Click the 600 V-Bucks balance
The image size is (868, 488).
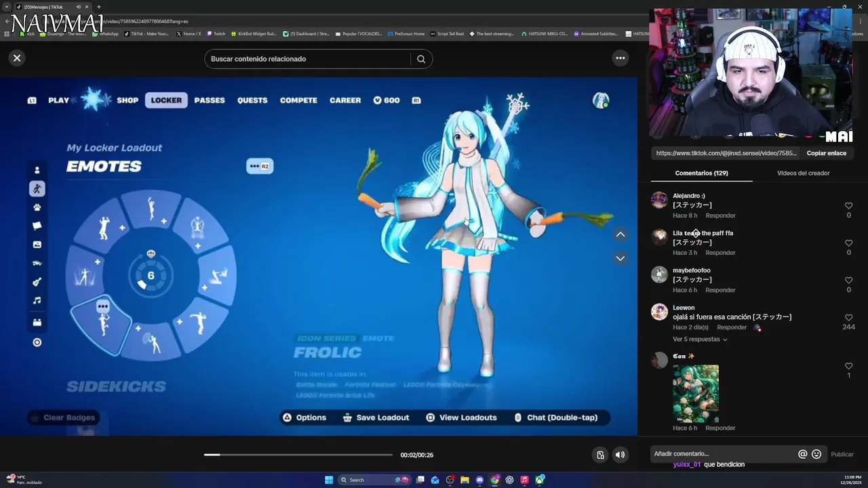click(x=387, y=100)
